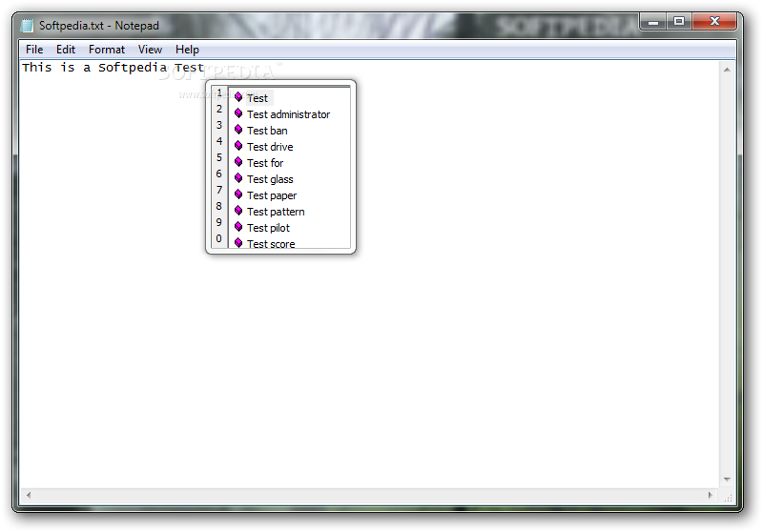Click the horizontal scrollbar left arrow
Screen dimensions: 763x532
(29, 495)
